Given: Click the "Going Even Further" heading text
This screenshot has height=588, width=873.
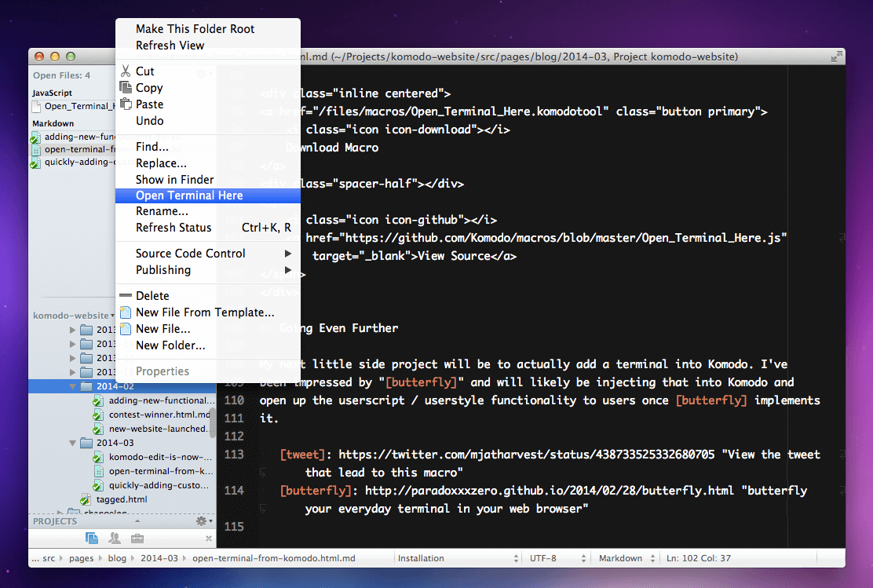Looking at the screenshot, I should [338, 328].
